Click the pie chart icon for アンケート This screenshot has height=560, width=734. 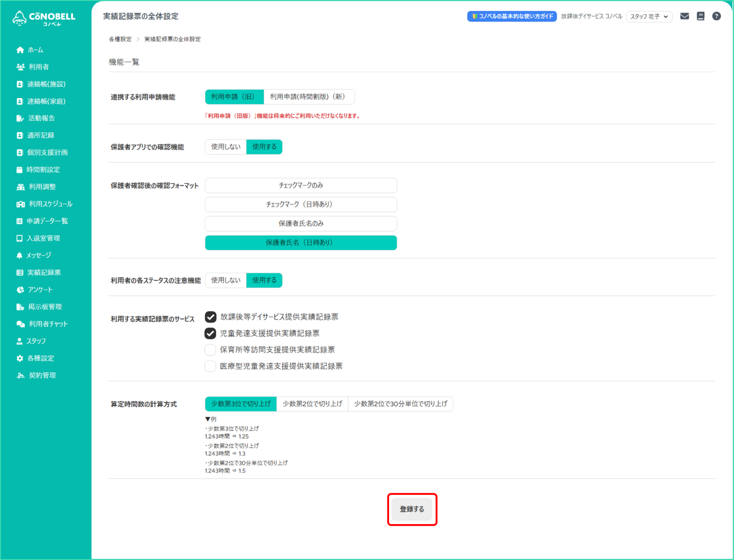pos(20,290)
